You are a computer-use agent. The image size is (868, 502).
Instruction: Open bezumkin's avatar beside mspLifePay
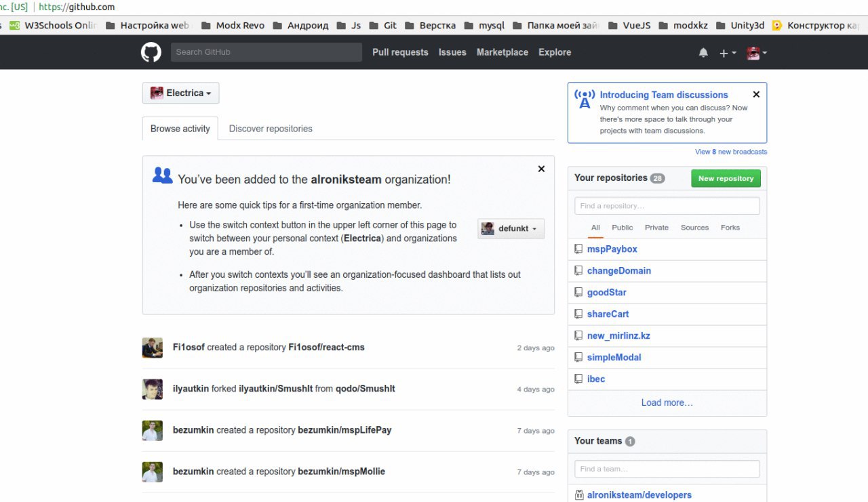click(x=153, y=430)
